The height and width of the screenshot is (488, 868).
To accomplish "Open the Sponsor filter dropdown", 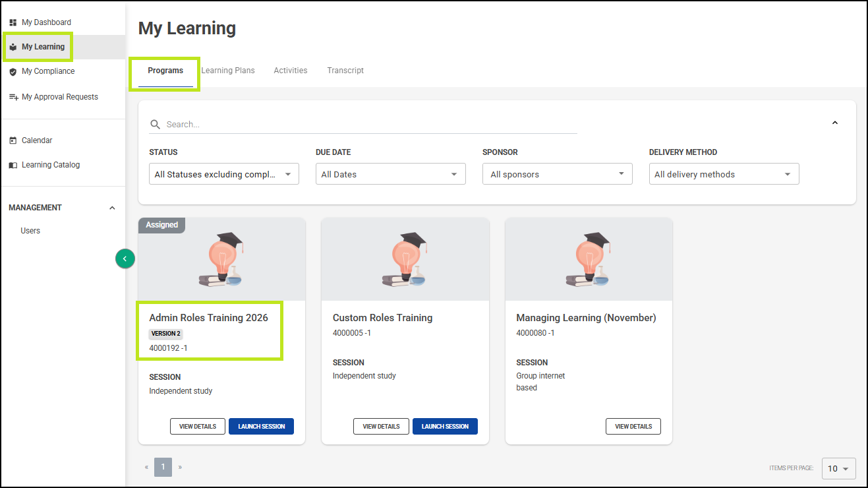I will (557, 174).
